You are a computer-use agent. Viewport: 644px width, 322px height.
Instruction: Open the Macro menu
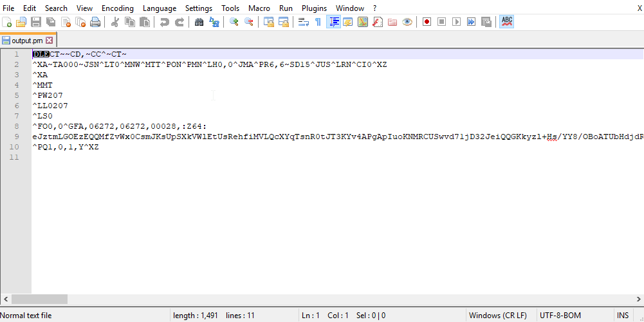259,8
